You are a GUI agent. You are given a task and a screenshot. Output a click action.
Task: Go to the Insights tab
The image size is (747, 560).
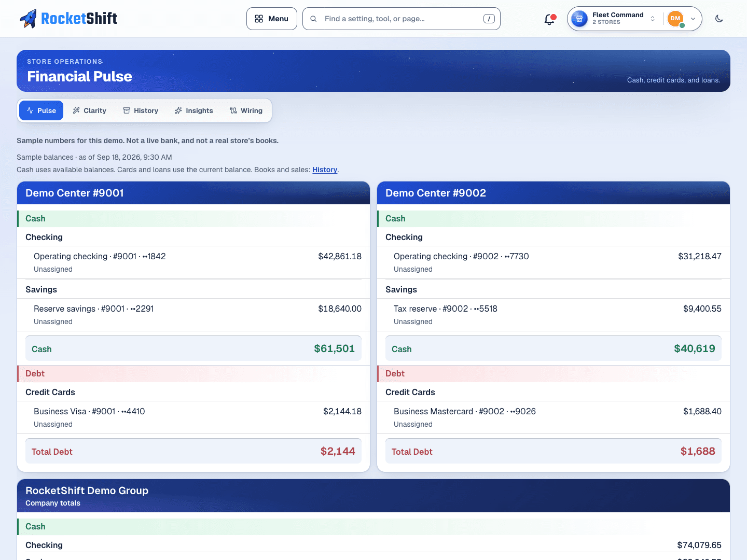click(194, 110)
